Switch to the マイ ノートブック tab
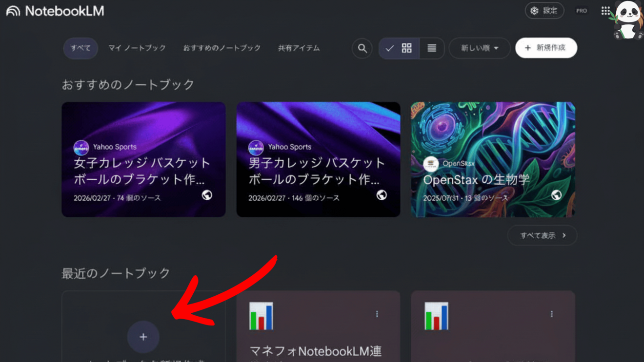The image size is (644, 362). click(x=137, y=48)
